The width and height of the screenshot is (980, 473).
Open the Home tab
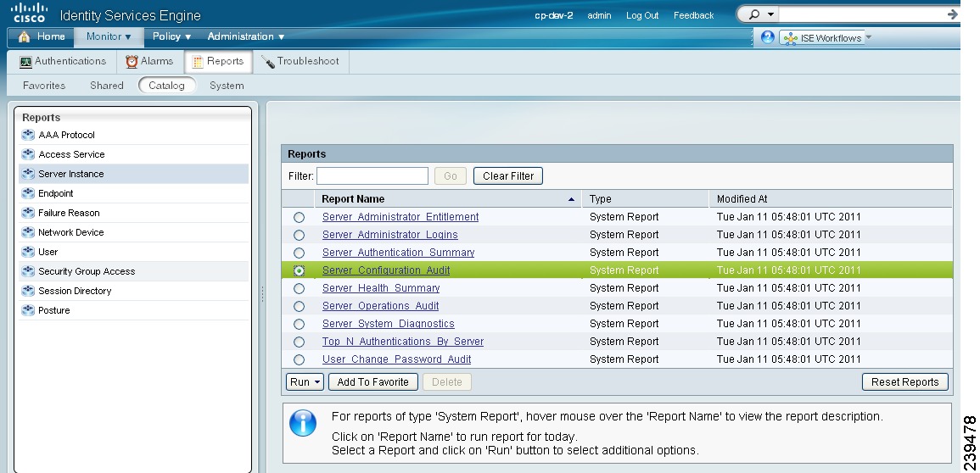click(x=42, y=36)
